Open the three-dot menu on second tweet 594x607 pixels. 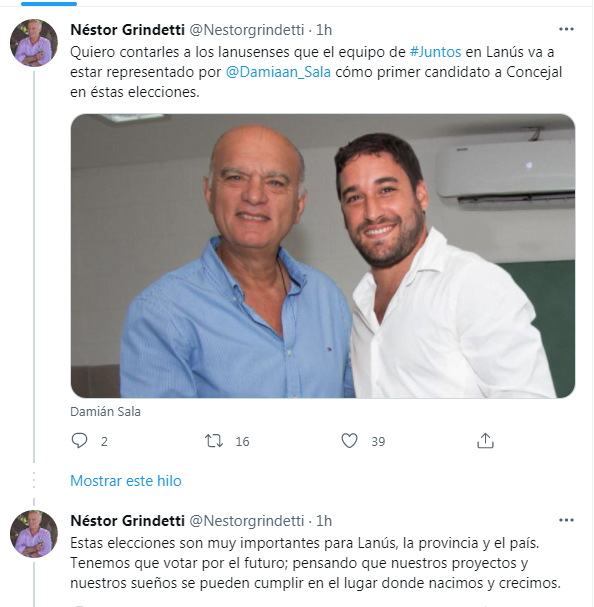[566, 520]
